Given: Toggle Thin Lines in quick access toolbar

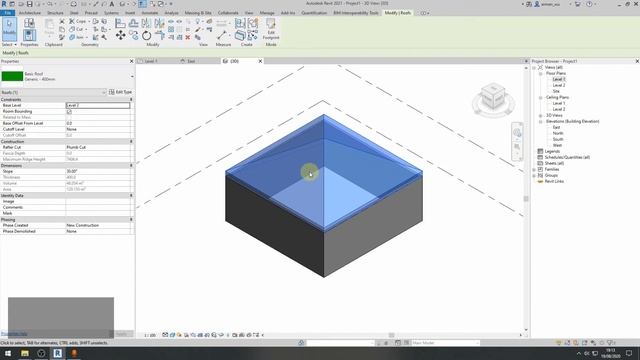Looking at the screenshot, I should [142, 4].
